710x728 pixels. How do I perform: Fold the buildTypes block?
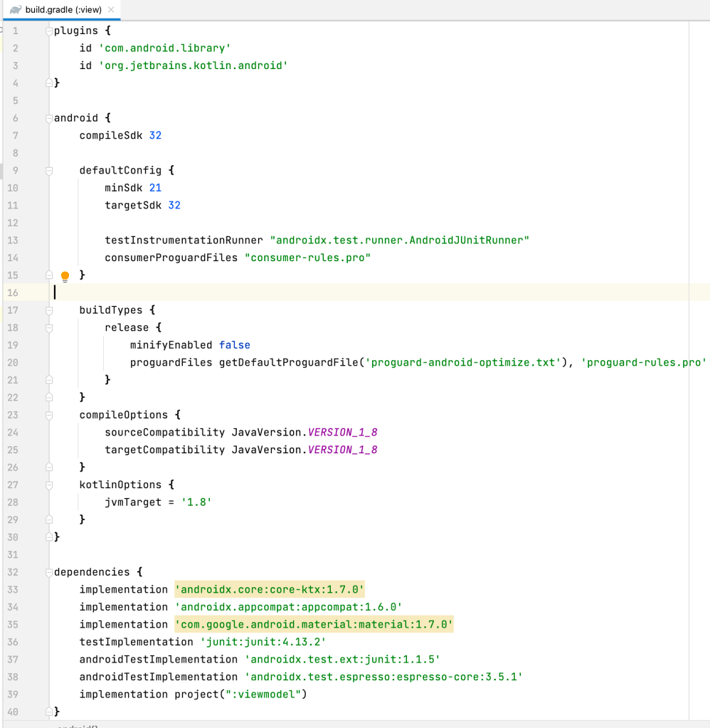(x=49, y=310)
